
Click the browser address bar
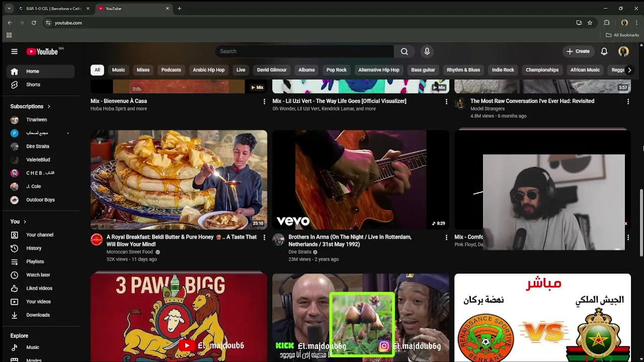pos(312,23)
